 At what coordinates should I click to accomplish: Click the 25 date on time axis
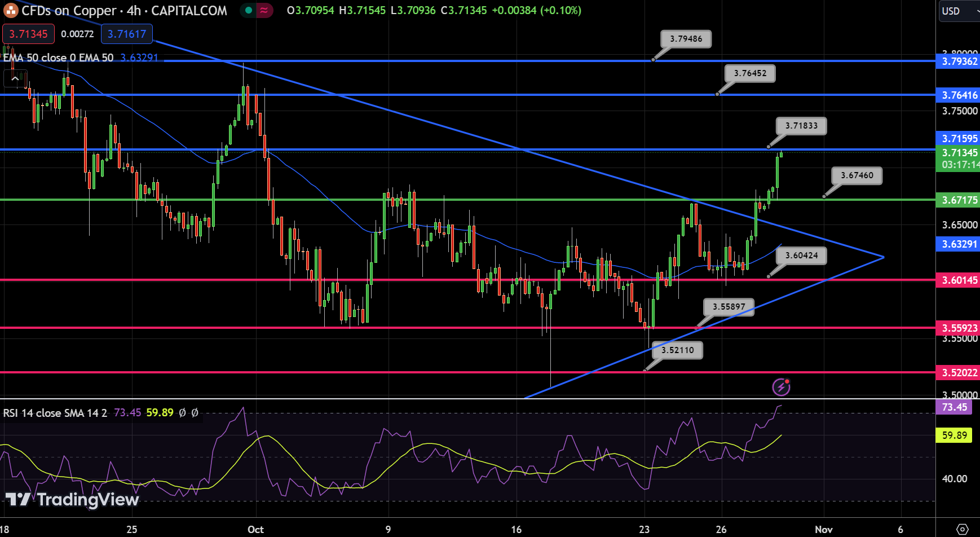point(131,529)
